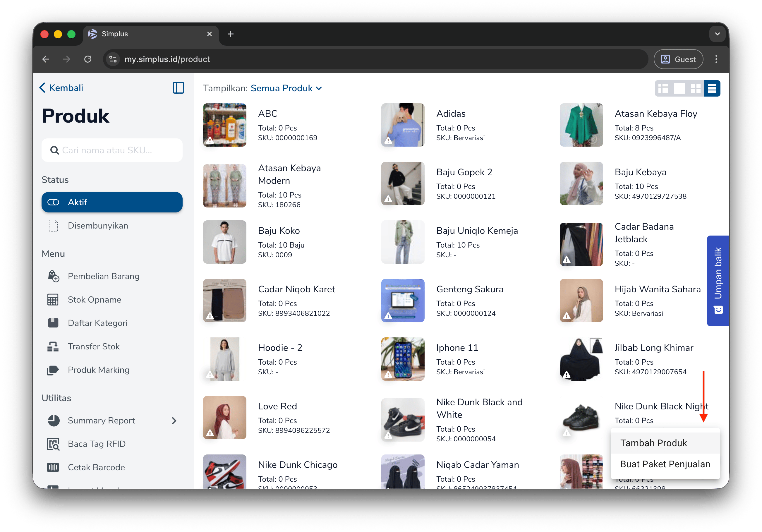Open Iphone 11 product
762x532 pixels.
click(403, 359)
